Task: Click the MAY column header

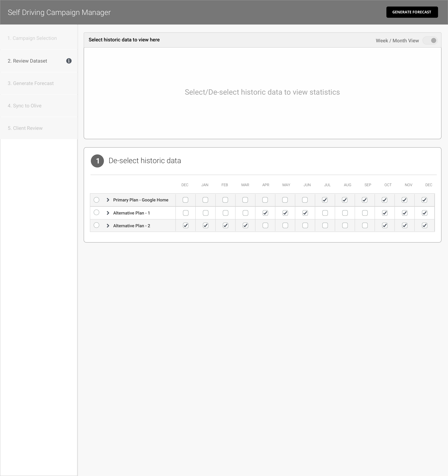Action: click(x=286, y=185)
